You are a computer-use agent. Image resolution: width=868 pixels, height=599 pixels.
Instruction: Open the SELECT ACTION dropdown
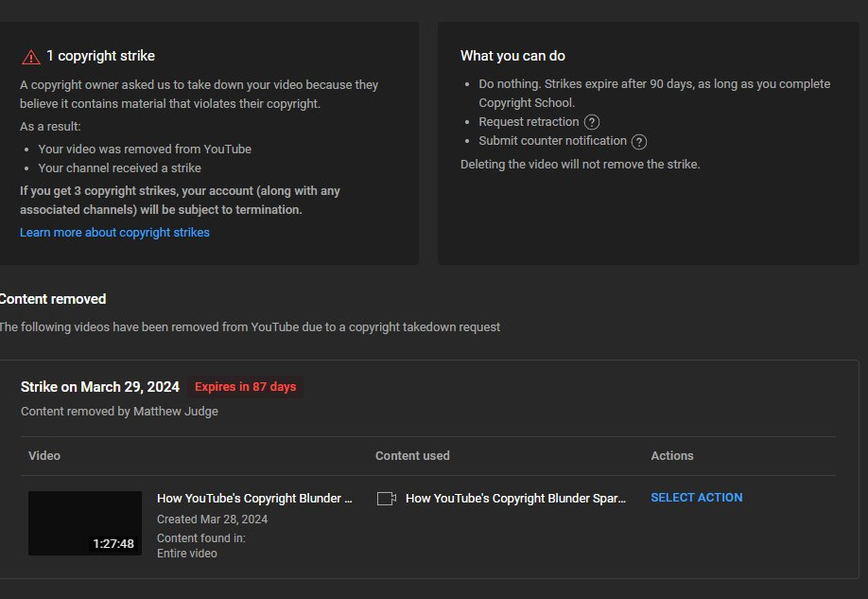point(696,498)
